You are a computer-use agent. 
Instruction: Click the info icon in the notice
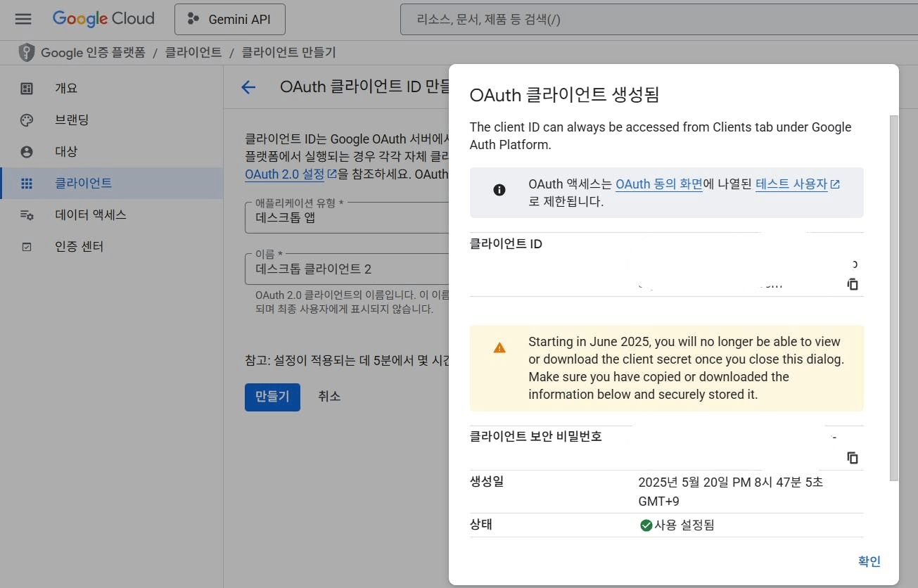[499, 190]
